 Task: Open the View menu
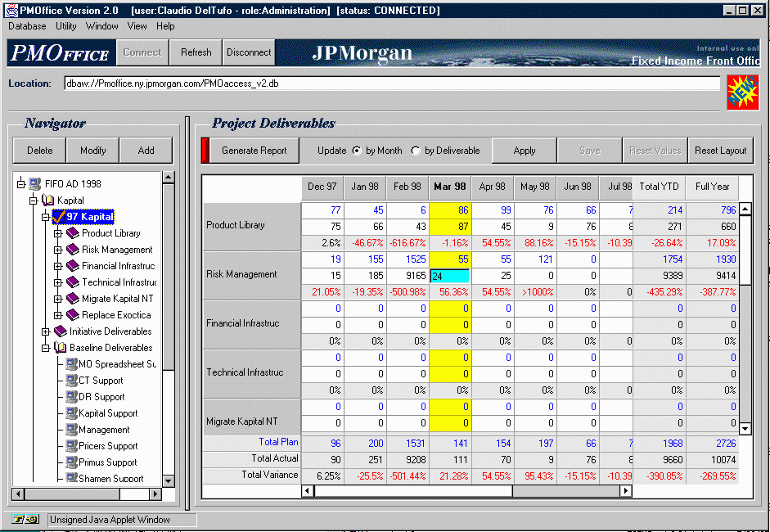point(137,26)
